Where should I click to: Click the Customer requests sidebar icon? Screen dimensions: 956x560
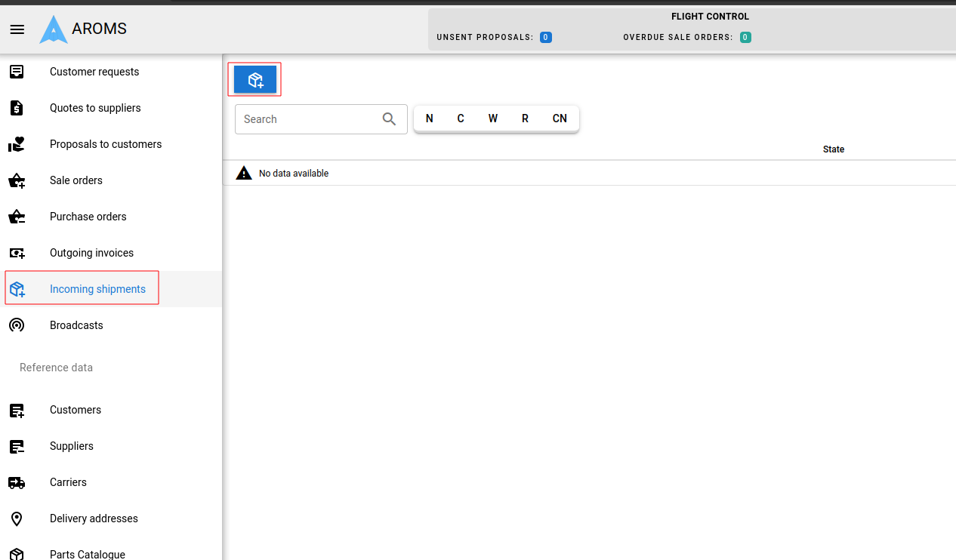point(17,72)
